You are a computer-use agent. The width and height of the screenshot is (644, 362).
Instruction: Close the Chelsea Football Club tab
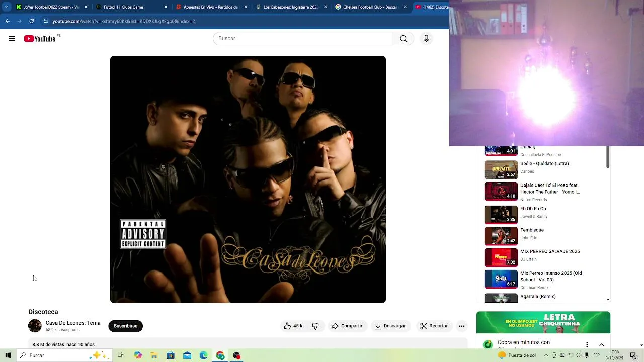click(405, 7)
